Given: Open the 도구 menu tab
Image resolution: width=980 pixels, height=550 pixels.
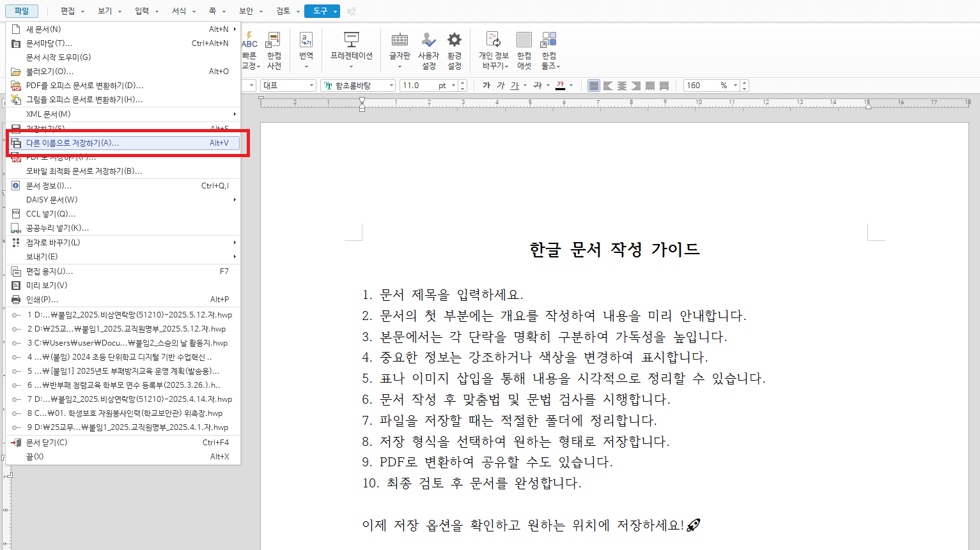Looking at the screenshot, I should pyautogui.click(x=322, y=11).
